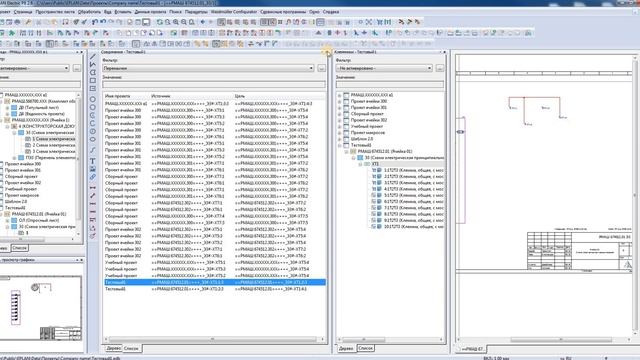Toggle checkbox beside Учебный проект in terminals tree
The image size is (640, 360).
pyautogui.click(x=346, y=127)
